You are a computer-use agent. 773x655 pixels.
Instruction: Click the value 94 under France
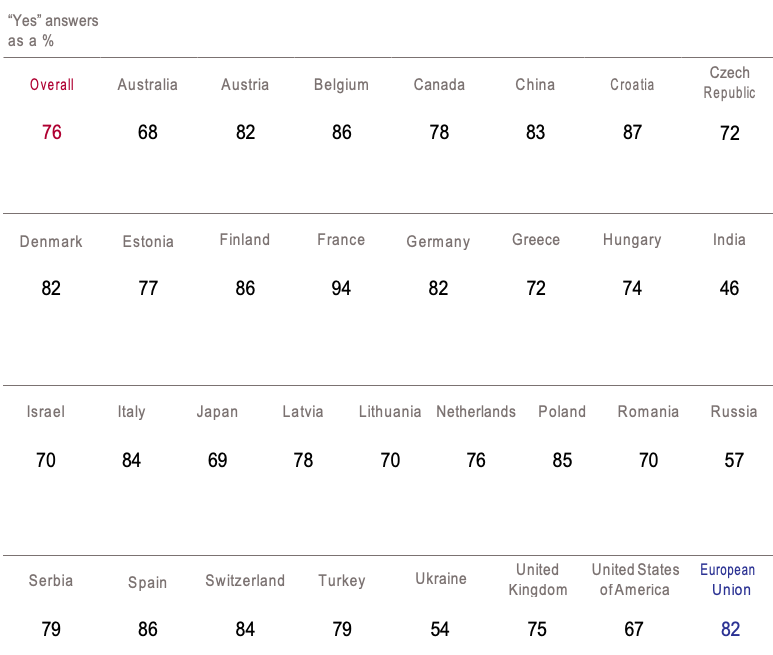341,288
